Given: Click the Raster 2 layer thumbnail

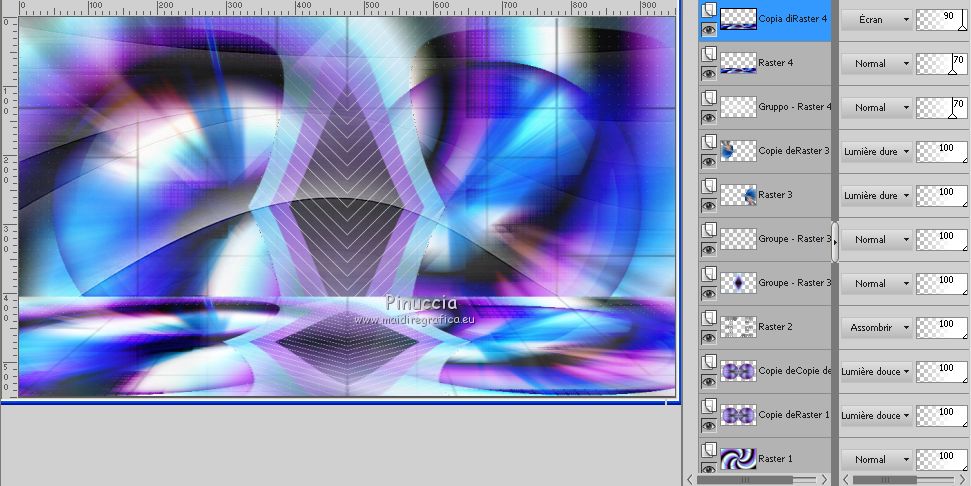Looking at the screenshot, I should point(738,327).
